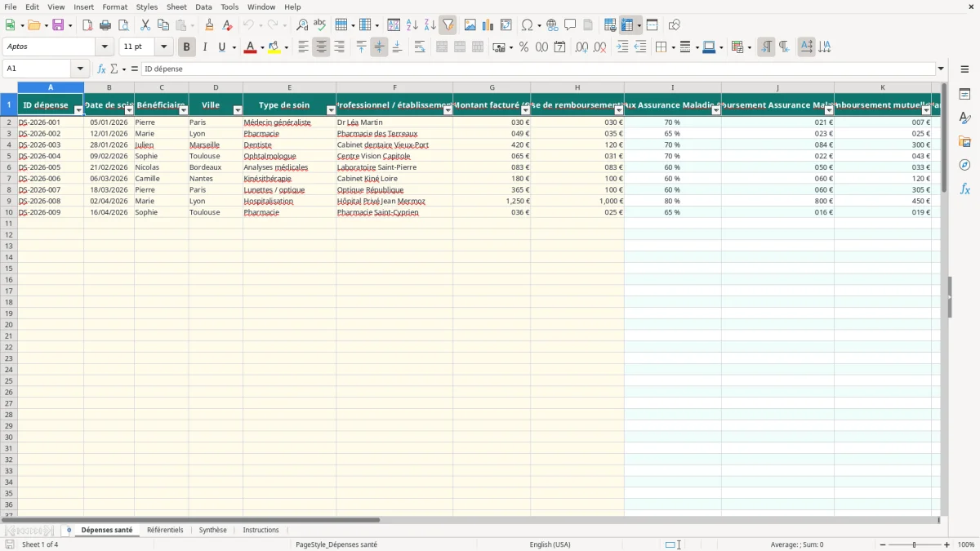980x551 pixels.
Task: Click the Format as Percent icon
Action: (x=523, y=47)
